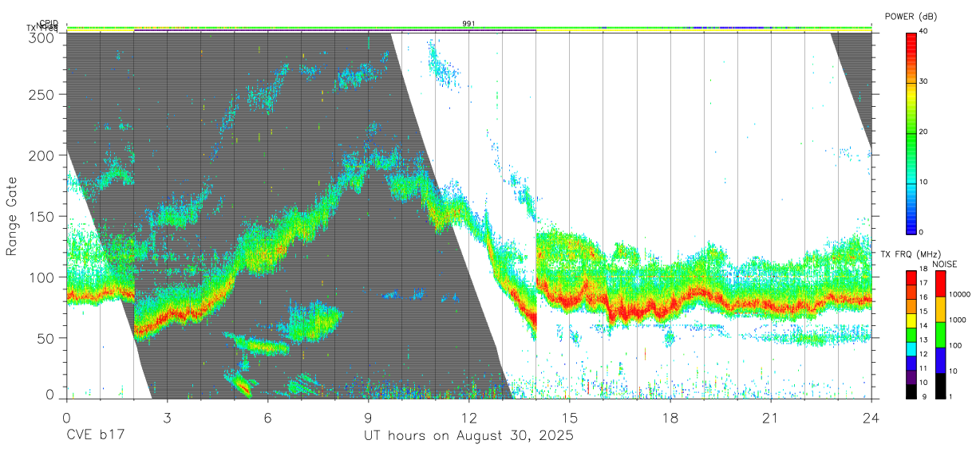
Task: Click the 300 tick on the Range Gate axis
Action: coord(41,37)
